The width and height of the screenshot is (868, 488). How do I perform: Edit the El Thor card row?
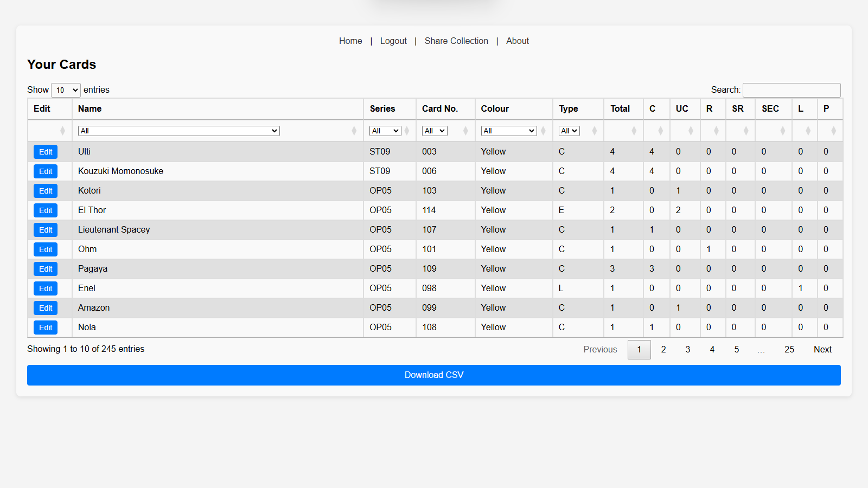46,210
